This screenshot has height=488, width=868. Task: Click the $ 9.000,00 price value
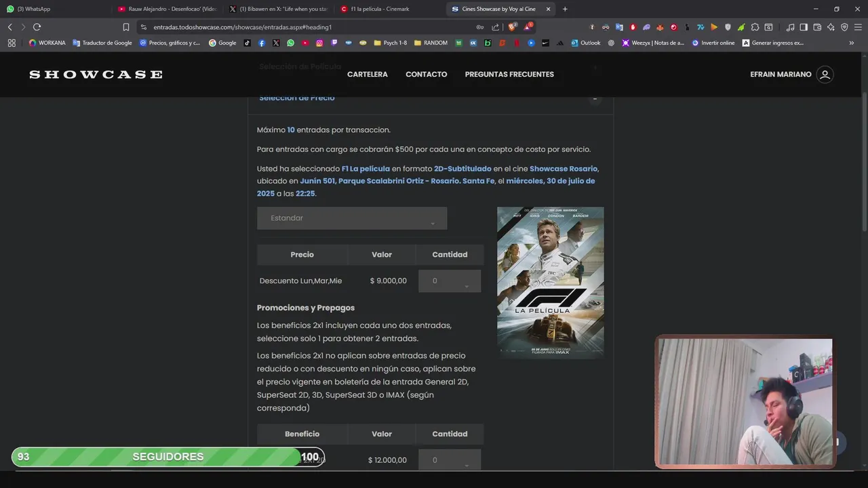tap(389, 281)
